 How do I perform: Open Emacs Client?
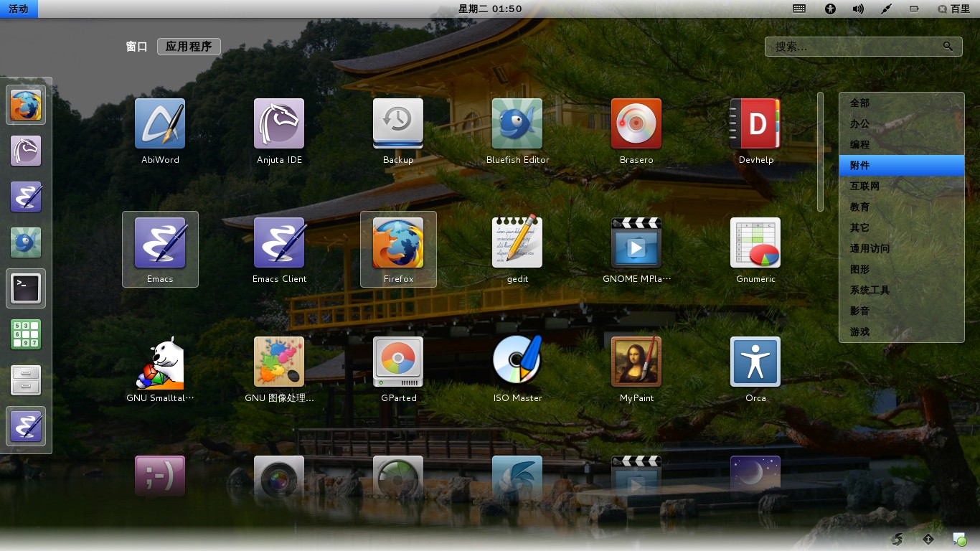coord(279,250)
